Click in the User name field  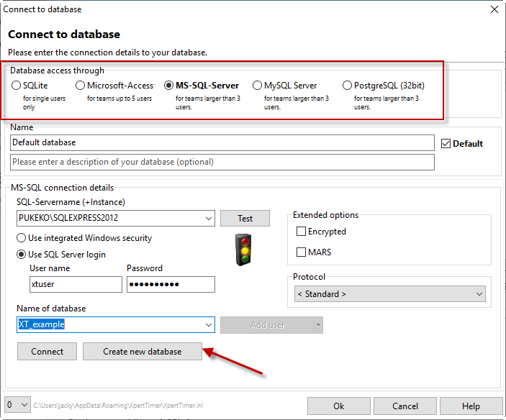[76, 285]
